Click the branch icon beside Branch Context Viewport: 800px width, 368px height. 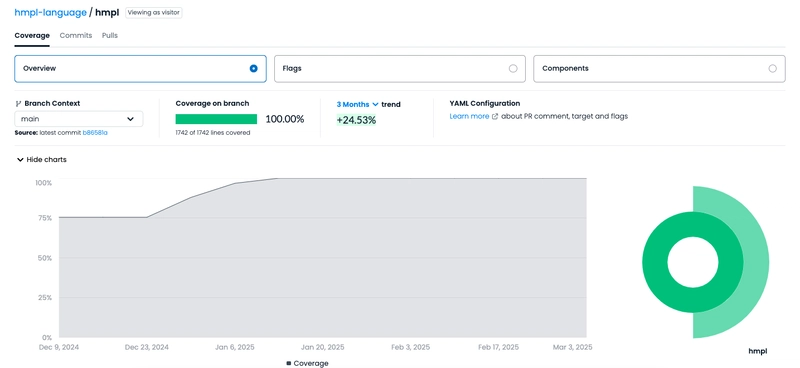coord(18,104)
